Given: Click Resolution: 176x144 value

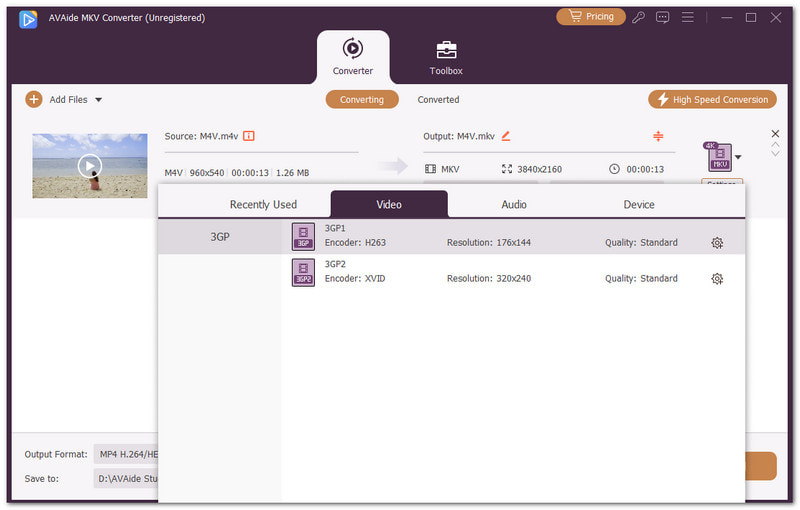Looking at the screenshot, I should [x=489, y=243].
